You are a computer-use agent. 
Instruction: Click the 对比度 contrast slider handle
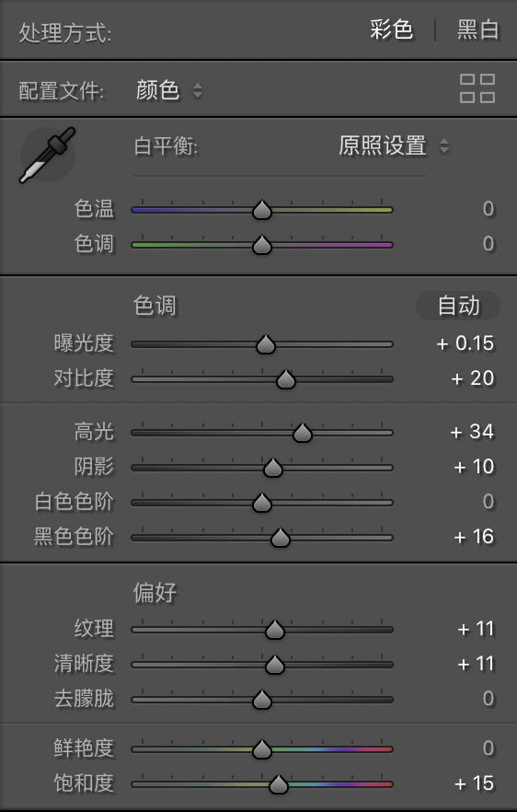tap(286, 379)
